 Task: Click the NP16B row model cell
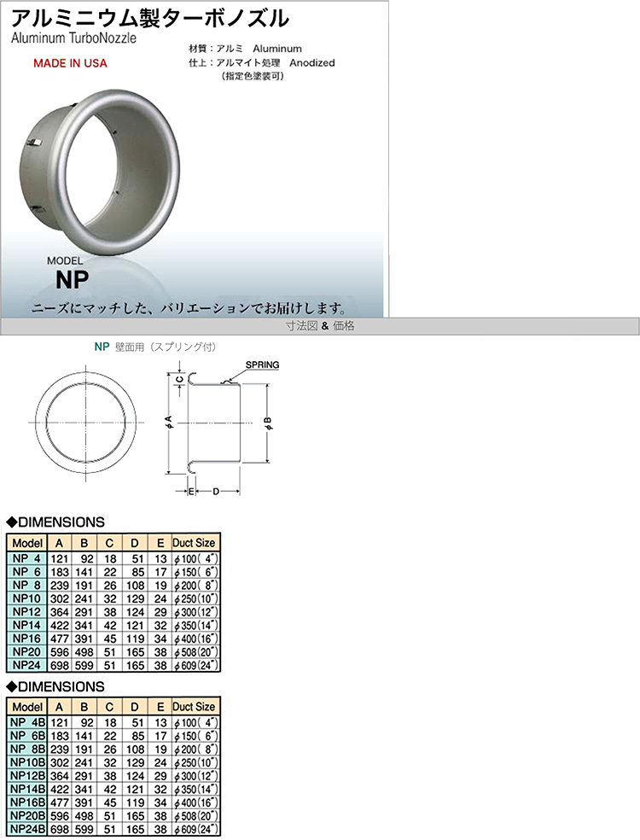(x=27, y=802)
